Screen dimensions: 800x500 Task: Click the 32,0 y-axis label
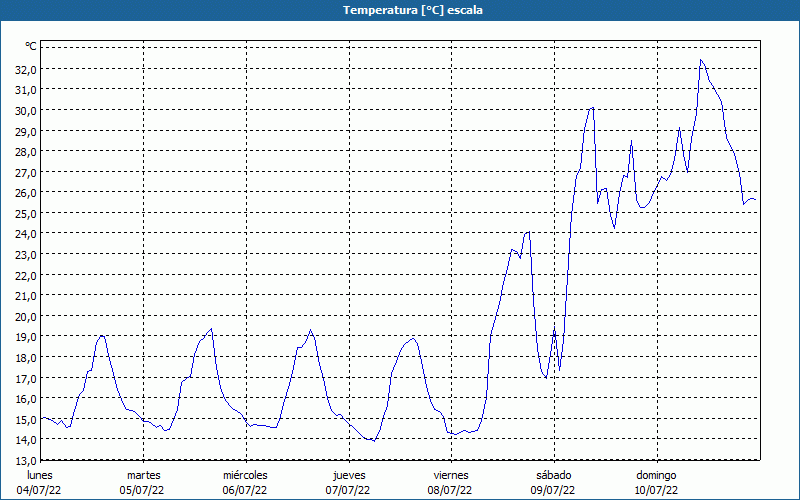click(x=26, y=70)
